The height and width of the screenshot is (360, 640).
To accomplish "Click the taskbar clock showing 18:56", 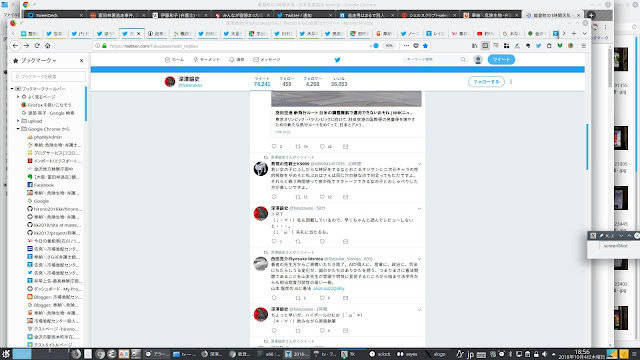I will click(x=582, y=354).
